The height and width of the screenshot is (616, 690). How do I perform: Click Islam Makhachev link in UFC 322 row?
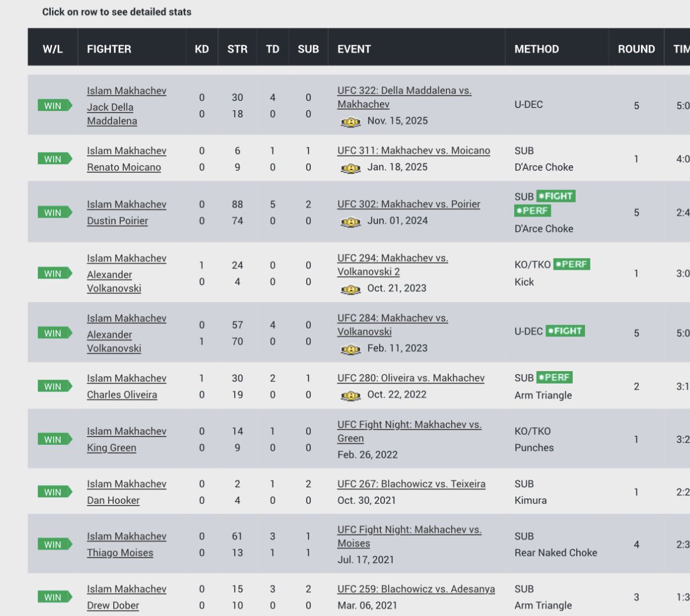coord(127,91)
